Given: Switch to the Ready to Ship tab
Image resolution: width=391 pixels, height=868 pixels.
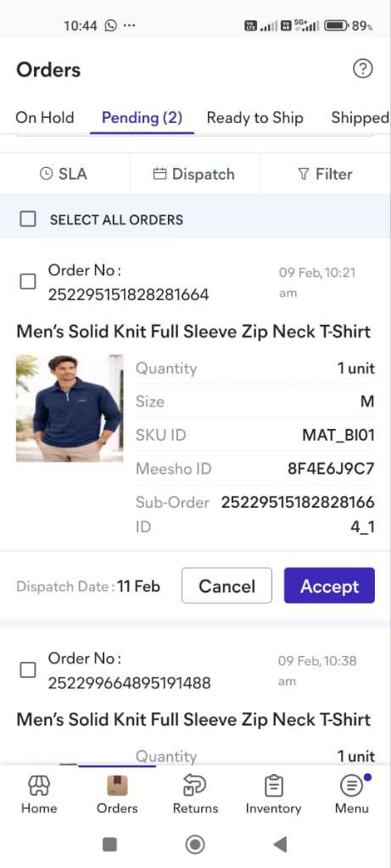Looking at the screenshot, I should click(254, 117).
